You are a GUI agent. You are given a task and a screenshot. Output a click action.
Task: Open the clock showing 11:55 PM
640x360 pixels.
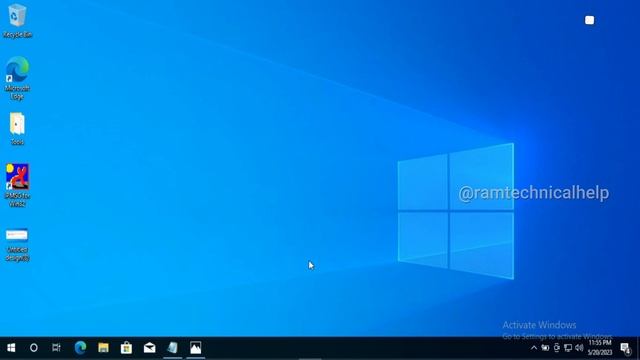tap(600, 347)
